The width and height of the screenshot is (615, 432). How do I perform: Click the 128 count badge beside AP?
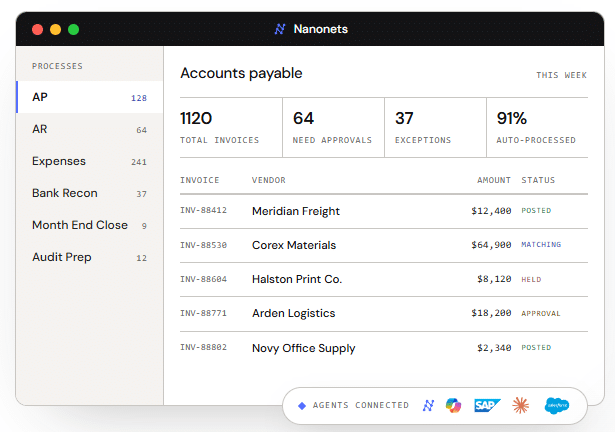pos(139,98)
